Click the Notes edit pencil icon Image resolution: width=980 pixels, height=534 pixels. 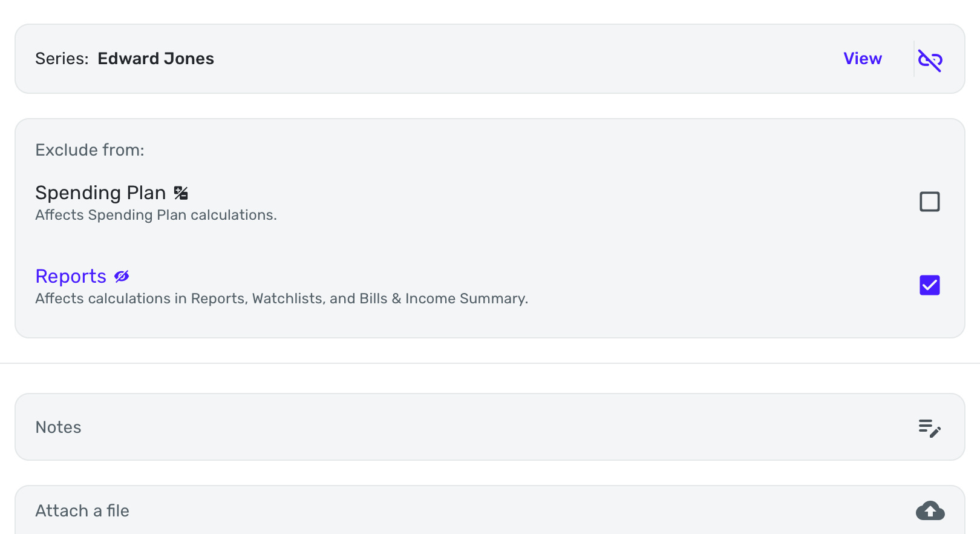(x=930, y=428)
